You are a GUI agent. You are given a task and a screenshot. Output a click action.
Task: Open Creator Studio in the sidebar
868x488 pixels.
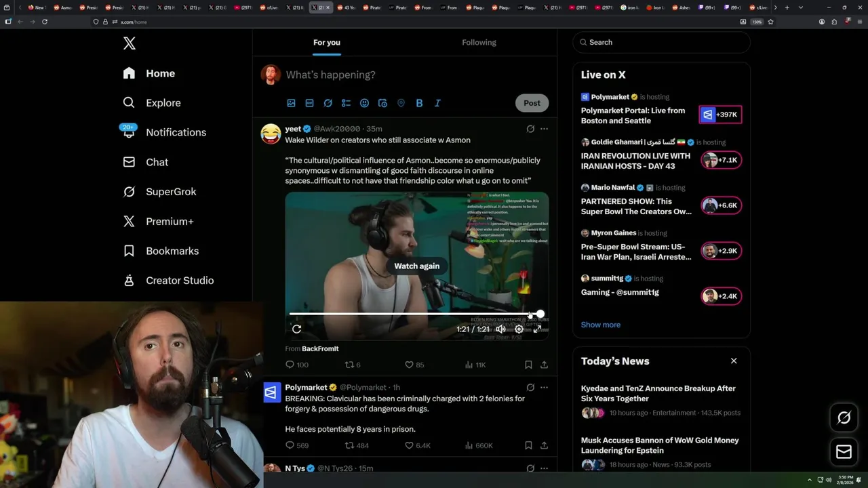(168, 281)
